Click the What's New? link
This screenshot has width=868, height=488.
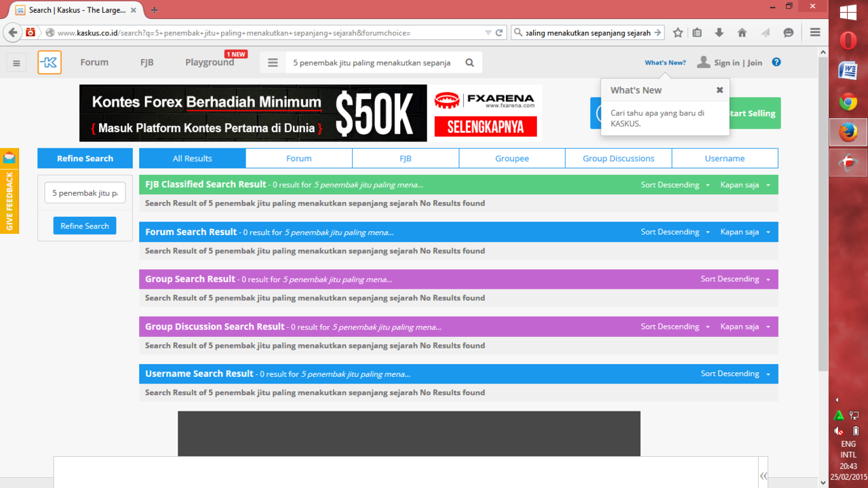pyautogui.click(x=665, y=62)
